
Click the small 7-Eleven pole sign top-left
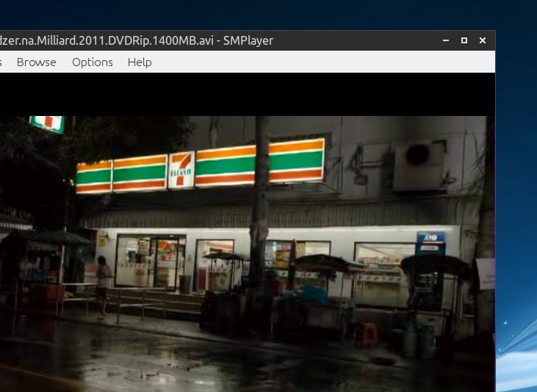[48, 123]
